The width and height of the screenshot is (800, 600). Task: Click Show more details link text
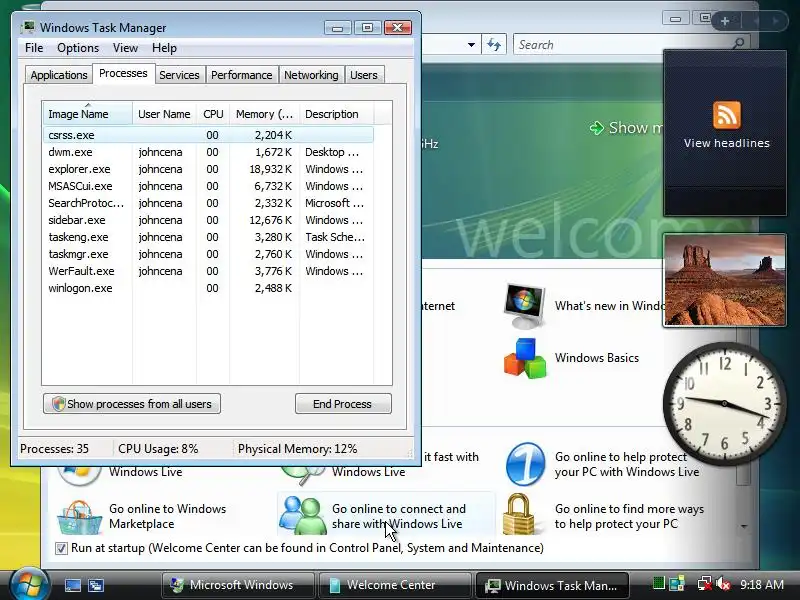click(x=636, y=128)
